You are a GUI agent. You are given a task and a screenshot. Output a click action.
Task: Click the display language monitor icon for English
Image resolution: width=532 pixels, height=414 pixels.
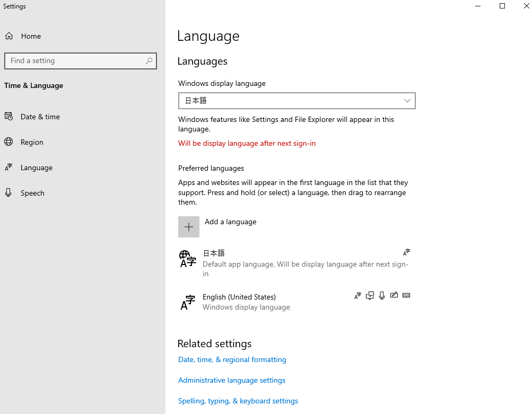(x=370, y=295)
